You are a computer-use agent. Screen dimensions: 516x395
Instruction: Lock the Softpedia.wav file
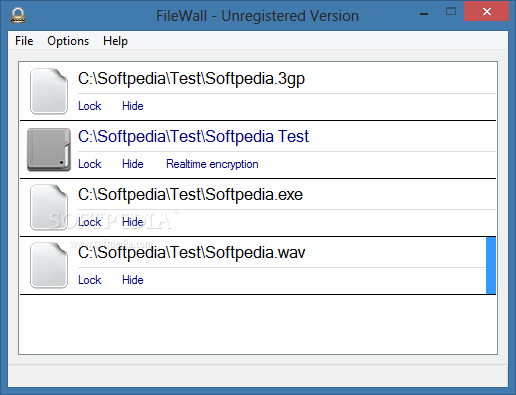coord(89,280)
